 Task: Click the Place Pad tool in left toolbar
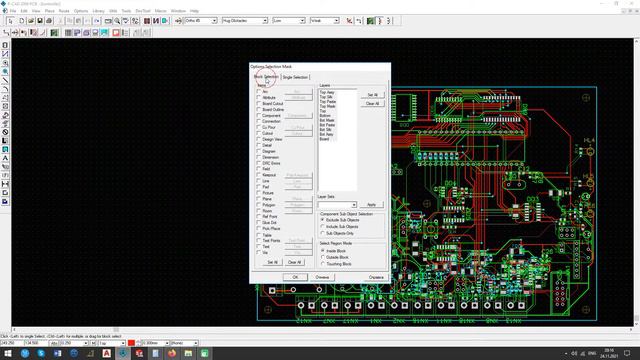click(x=5, y=63)
